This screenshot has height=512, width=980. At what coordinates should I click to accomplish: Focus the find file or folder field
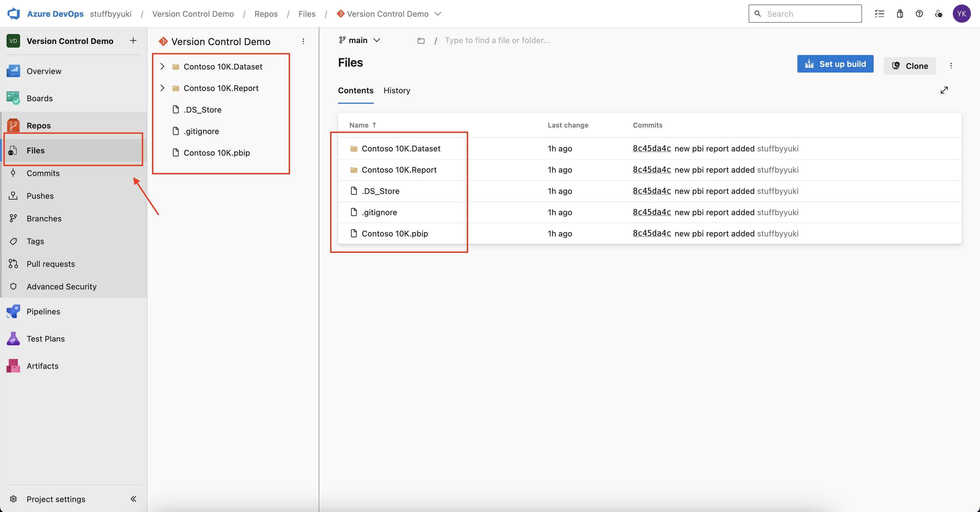click(497, 40)
